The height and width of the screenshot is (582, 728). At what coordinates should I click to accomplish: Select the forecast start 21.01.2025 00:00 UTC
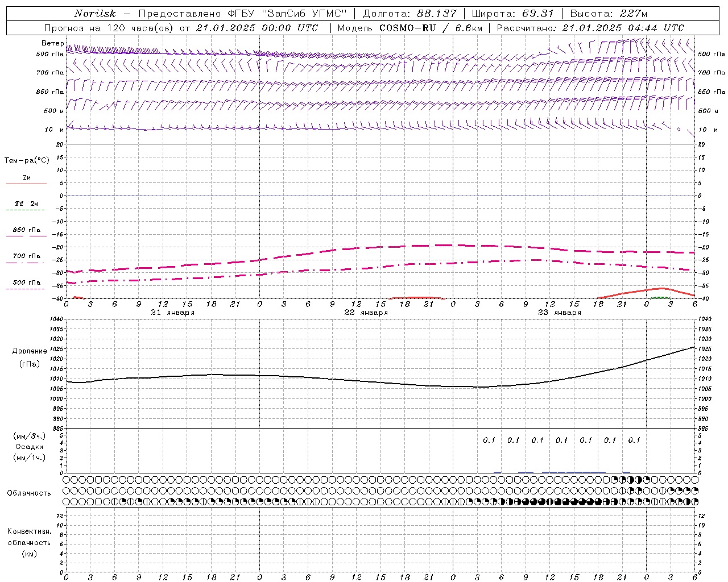tap(257, 28)
